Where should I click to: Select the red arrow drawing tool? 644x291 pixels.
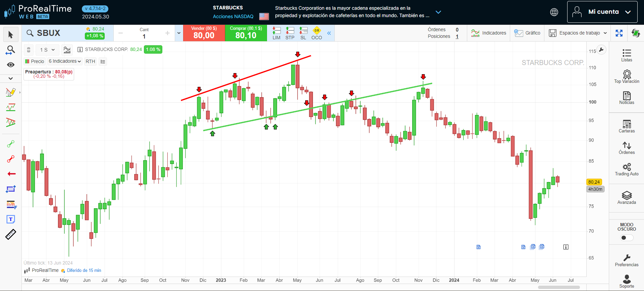(11, 174)
